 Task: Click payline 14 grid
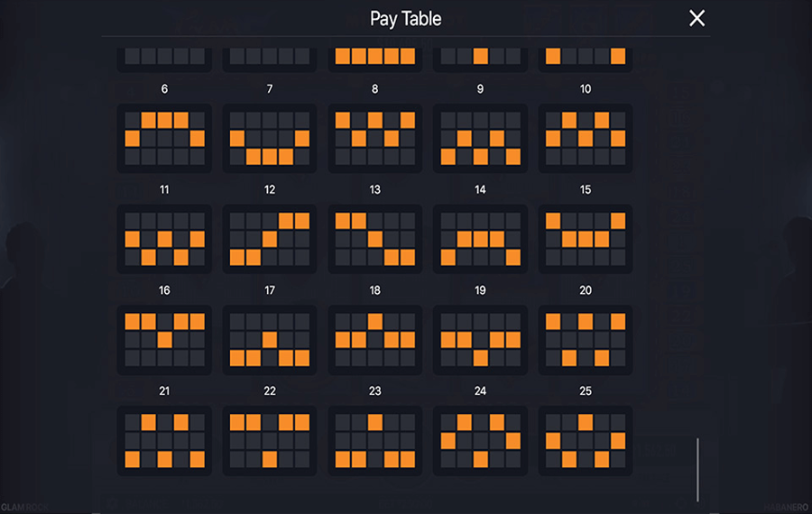[480, 239]
